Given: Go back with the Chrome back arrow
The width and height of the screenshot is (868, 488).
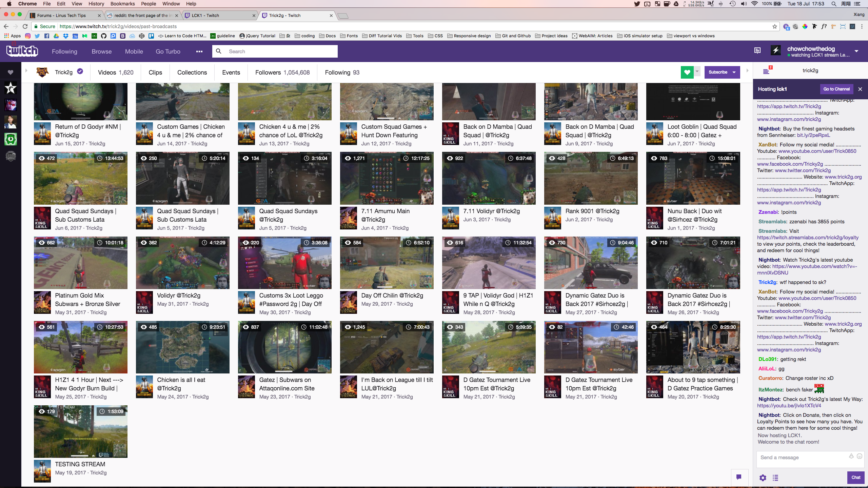Looking at the screenshot, I should (6, 26).
